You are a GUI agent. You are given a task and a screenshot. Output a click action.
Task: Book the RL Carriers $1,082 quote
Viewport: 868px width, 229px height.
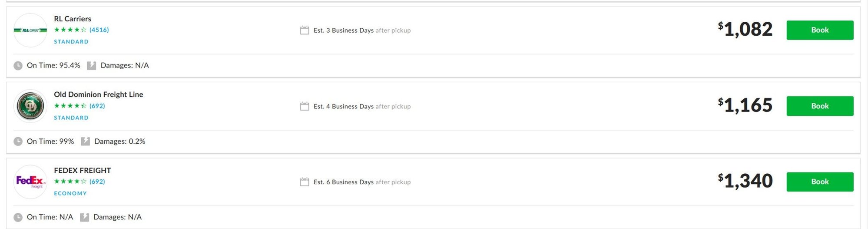[x=819, y=30]
